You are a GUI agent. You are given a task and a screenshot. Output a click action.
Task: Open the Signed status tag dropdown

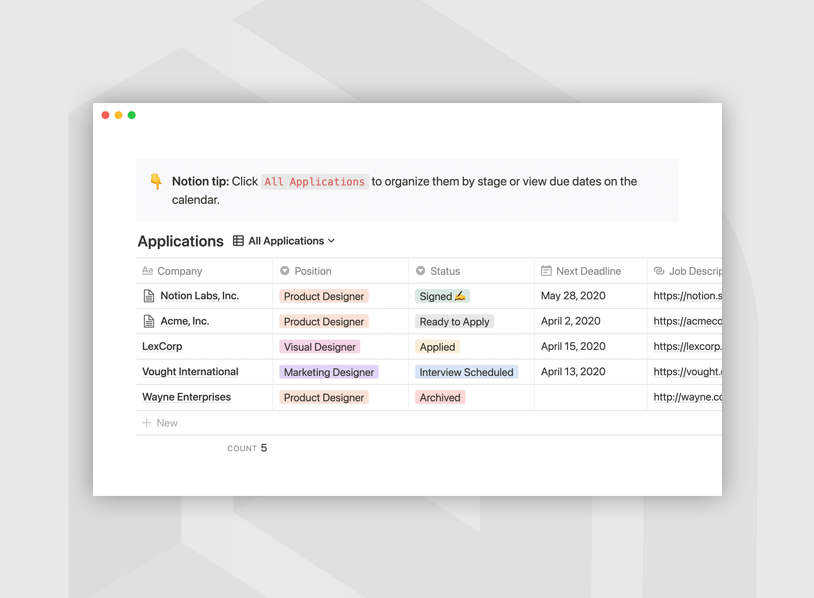coord(442,296)
